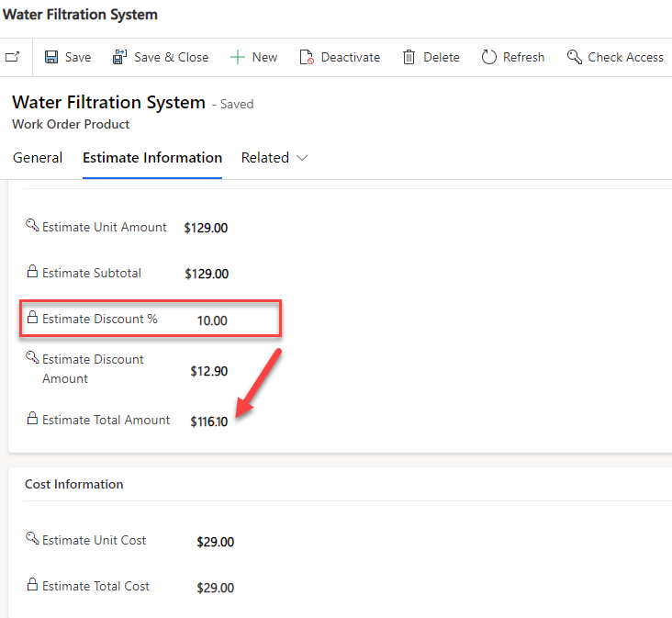Click the Estimate Discount % label

tap(100, 319)
